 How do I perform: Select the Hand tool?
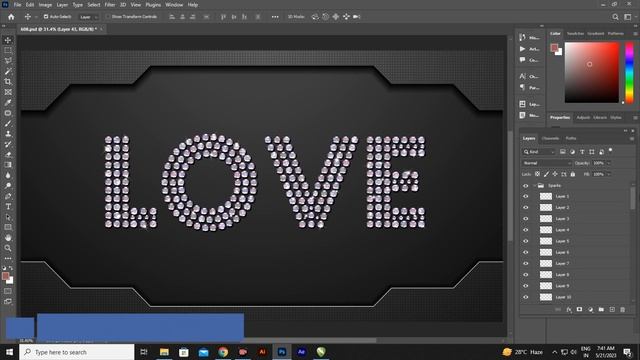coord(8,238)
